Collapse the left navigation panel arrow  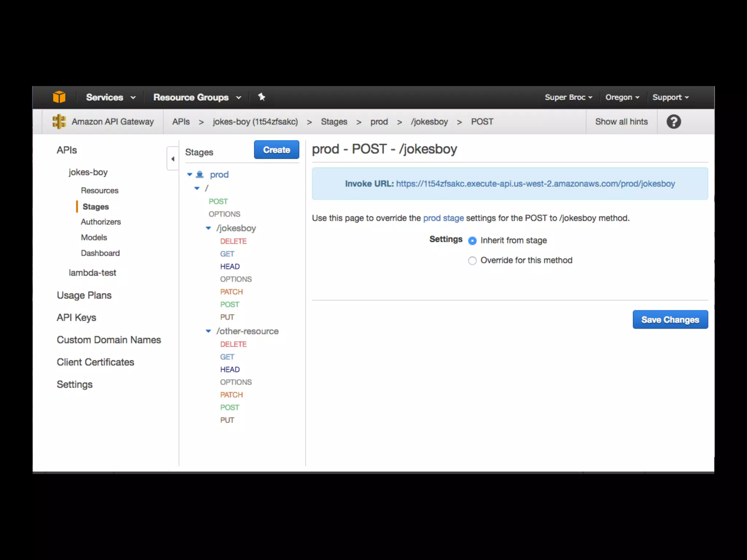coord(173,159)
